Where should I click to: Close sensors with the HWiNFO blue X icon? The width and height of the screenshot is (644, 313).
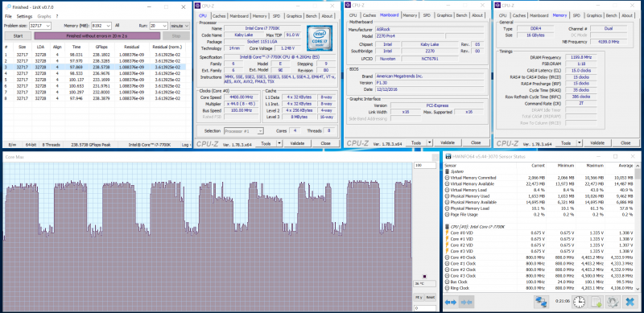[630, 303]
